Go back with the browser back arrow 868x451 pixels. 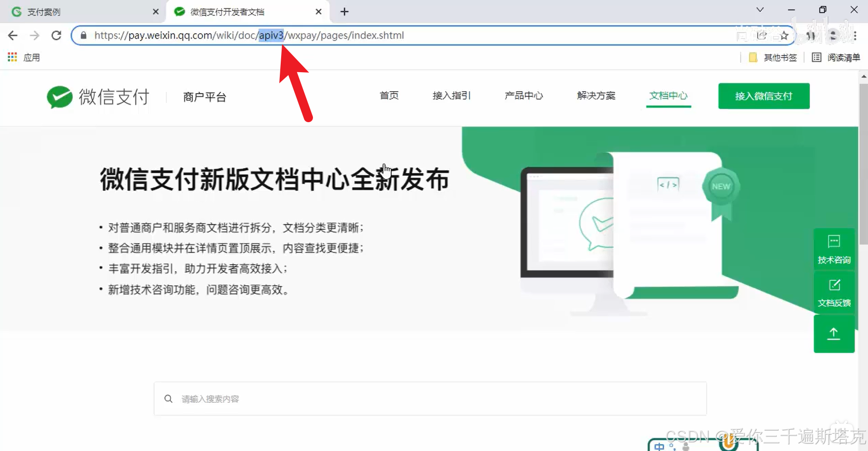13,35
